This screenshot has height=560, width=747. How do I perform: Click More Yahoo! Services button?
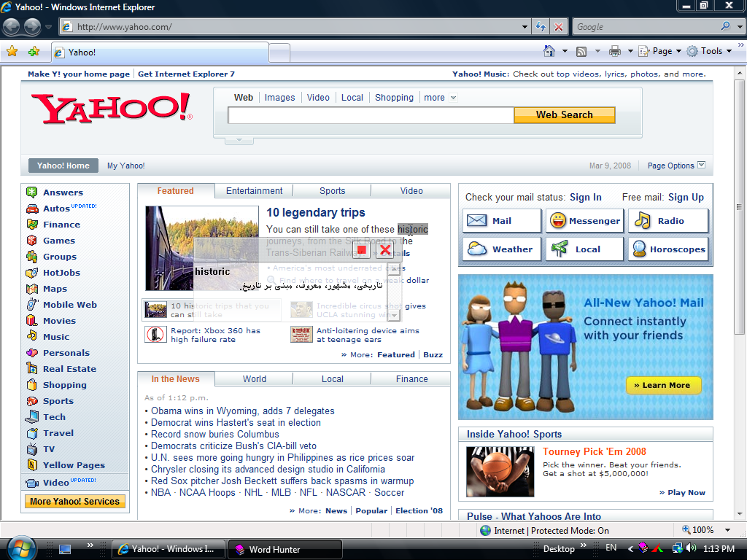(75, 502)
